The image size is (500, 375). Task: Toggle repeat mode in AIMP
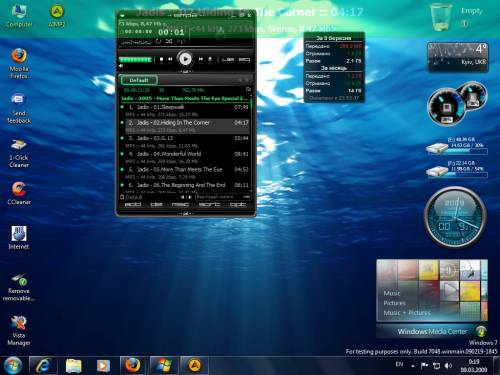(x=159, y=41)
